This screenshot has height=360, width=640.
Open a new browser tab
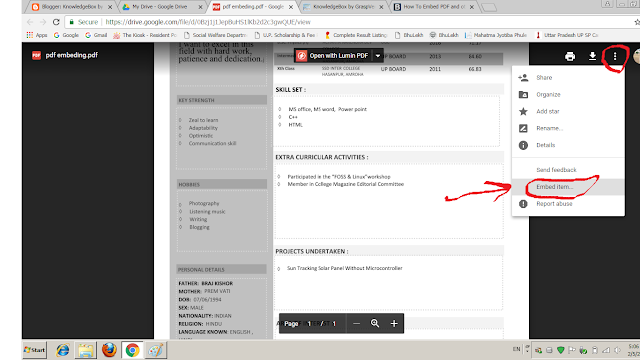pos(489,7)
